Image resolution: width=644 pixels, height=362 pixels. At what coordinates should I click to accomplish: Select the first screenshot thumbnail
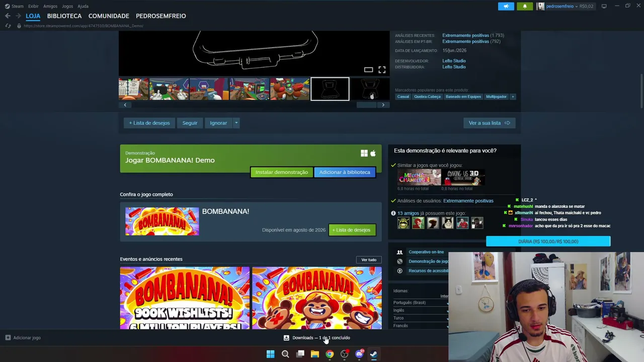(x=133, y=89)
